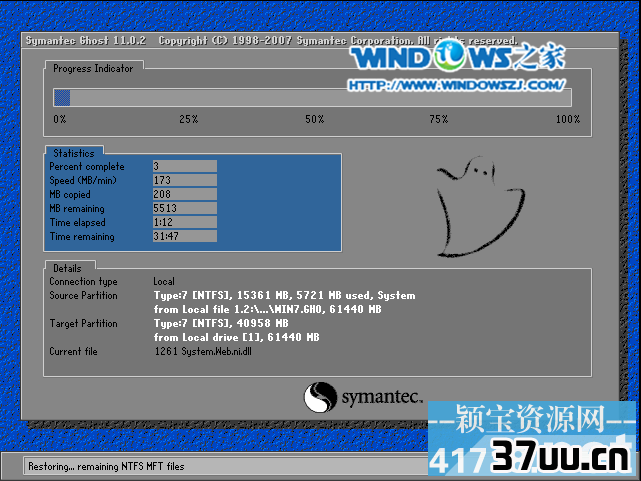Click the MB remaining label

[77, 208]
